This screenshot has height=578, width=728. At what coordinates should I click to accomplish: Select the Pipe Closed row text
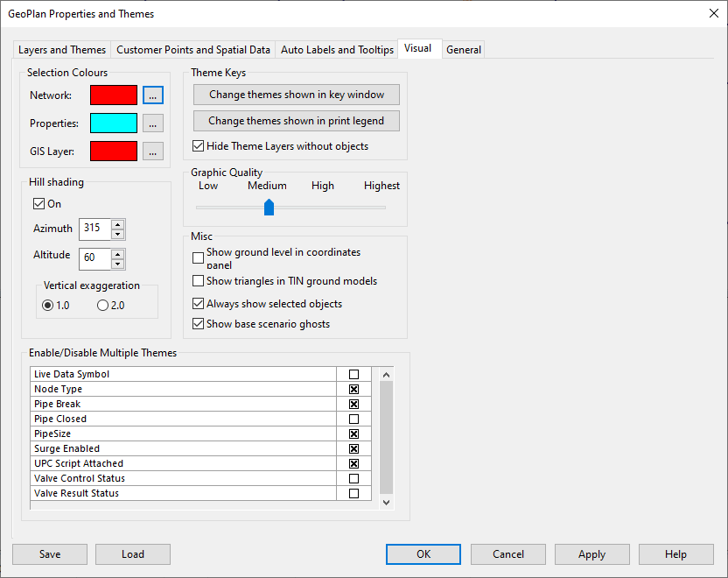coord(59,419)
